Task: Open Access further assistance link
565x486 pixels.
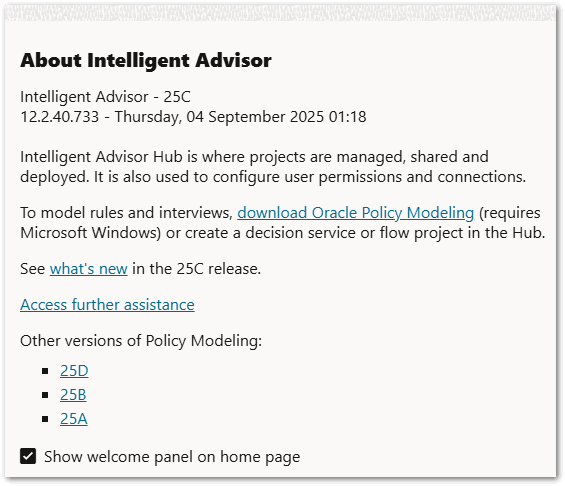Action: click(107, 305)
